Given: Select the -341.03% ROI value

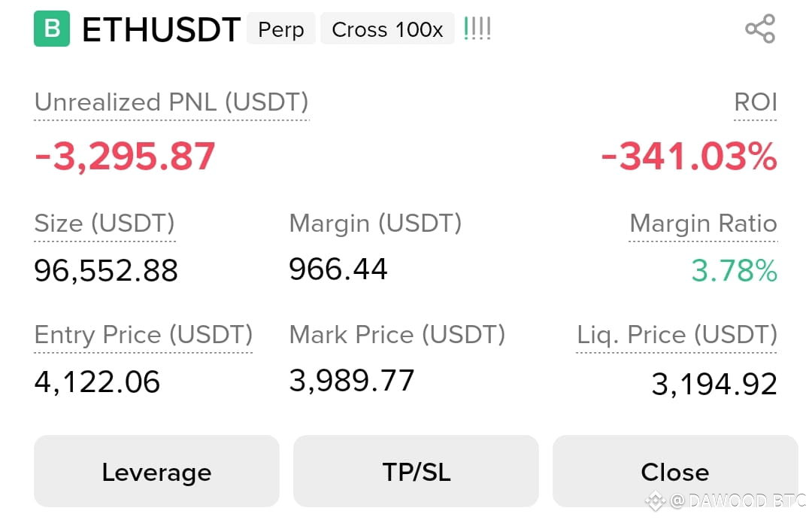Looking at the screenshot, I should [x=689, y=156].
